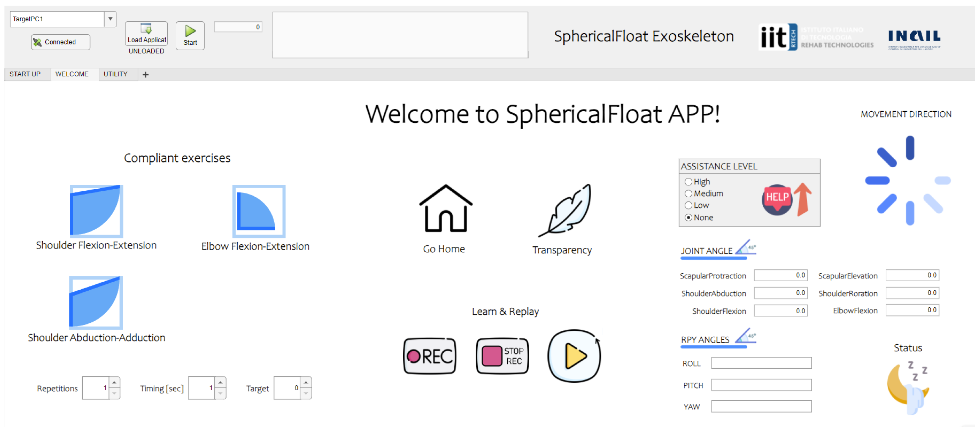
Task: Start the Shoulder Abduction-Adduction exercise
Action: click(96, 303)
